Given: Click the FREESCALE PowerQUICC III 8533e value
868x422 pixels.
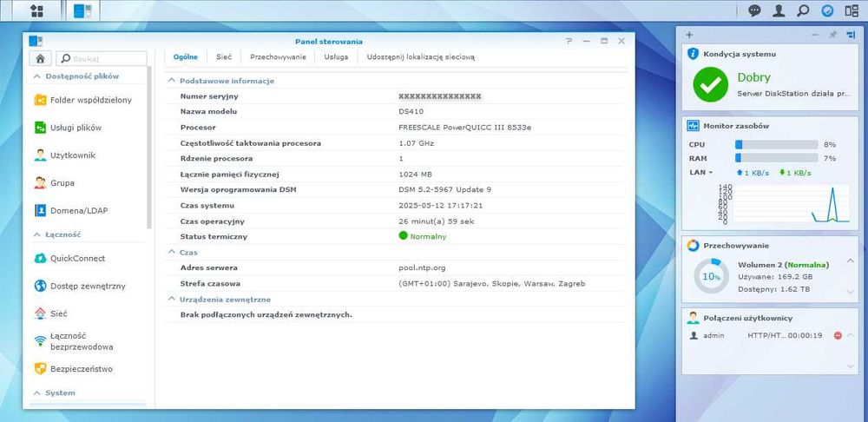Looking at the screenshot, I should [464, 128].
